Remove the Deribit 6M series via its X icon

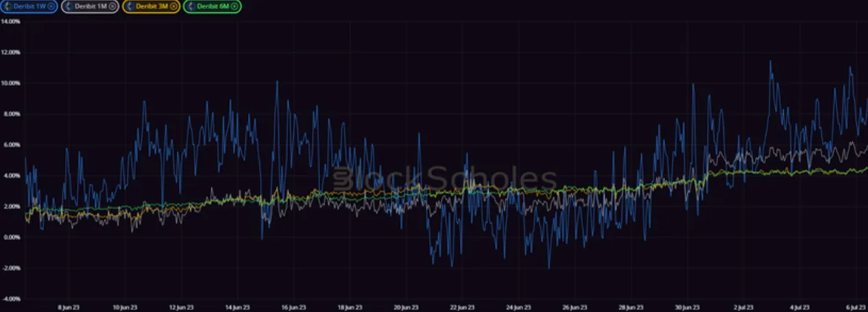(234, 6)
